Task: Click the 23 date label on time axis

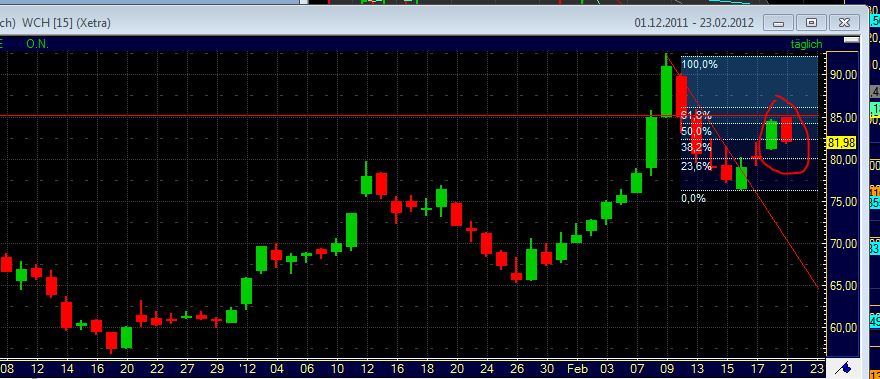Action: [x=817, y=369]
